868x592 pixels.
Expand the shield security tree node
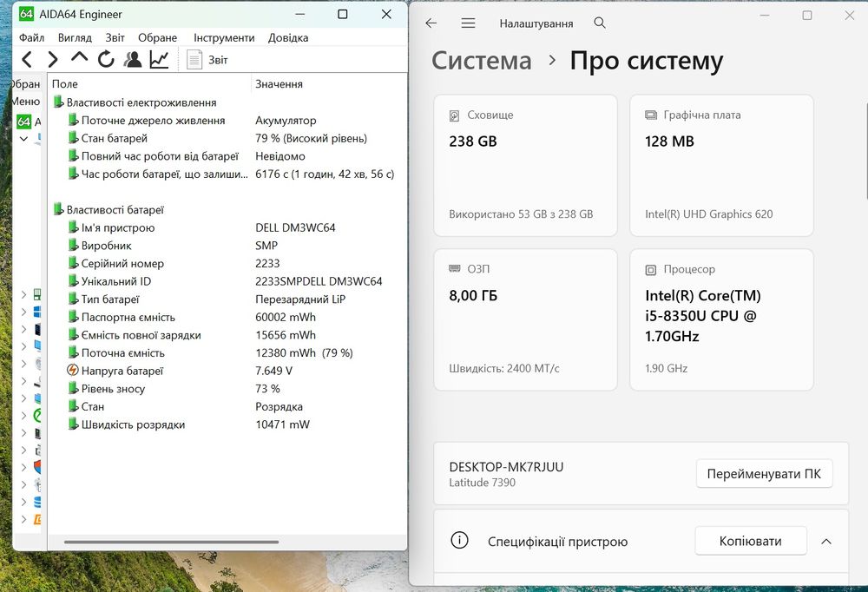(x=23, y=467)
